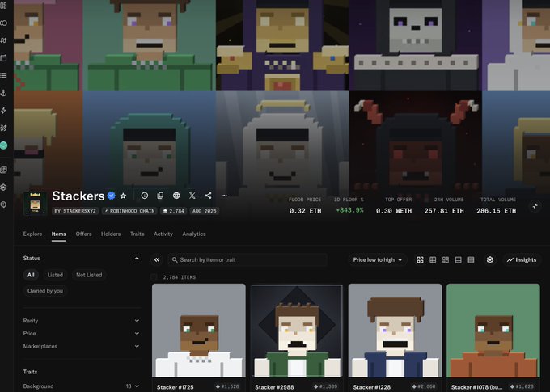550x392 pixels.
Task: Click the verified badge next to Stackers
Action: coord(111,196)
